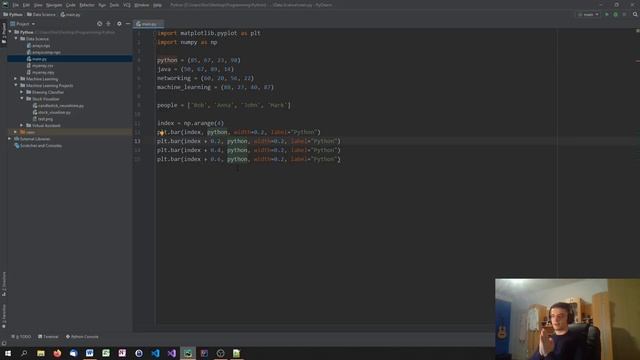Image resolution: width=640 pixels, height=360 pixels.
Task: Open Project panel settings gear
Action: (119, 24)
